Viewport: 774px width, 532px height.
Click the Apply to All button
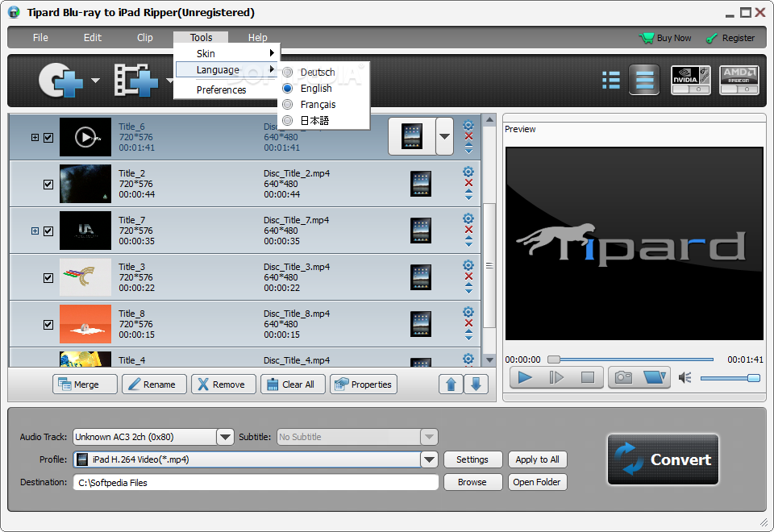[538, 459]
